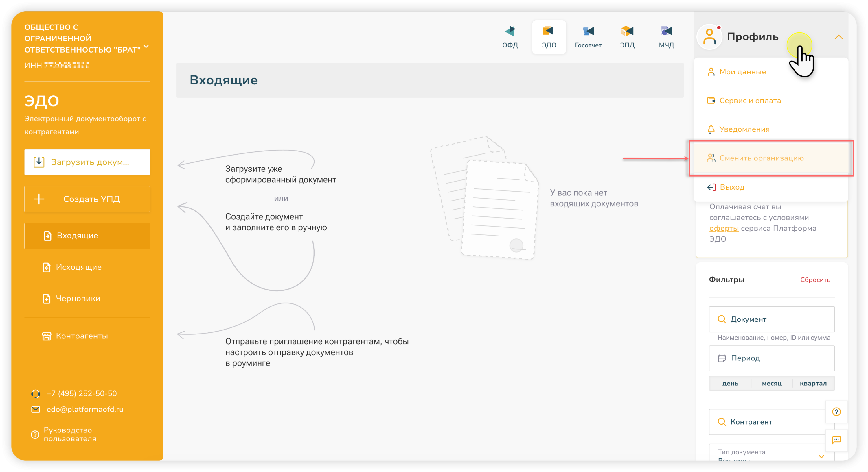
Task: Open Руководство пользователя help link
Action: (x=70, y=434)
